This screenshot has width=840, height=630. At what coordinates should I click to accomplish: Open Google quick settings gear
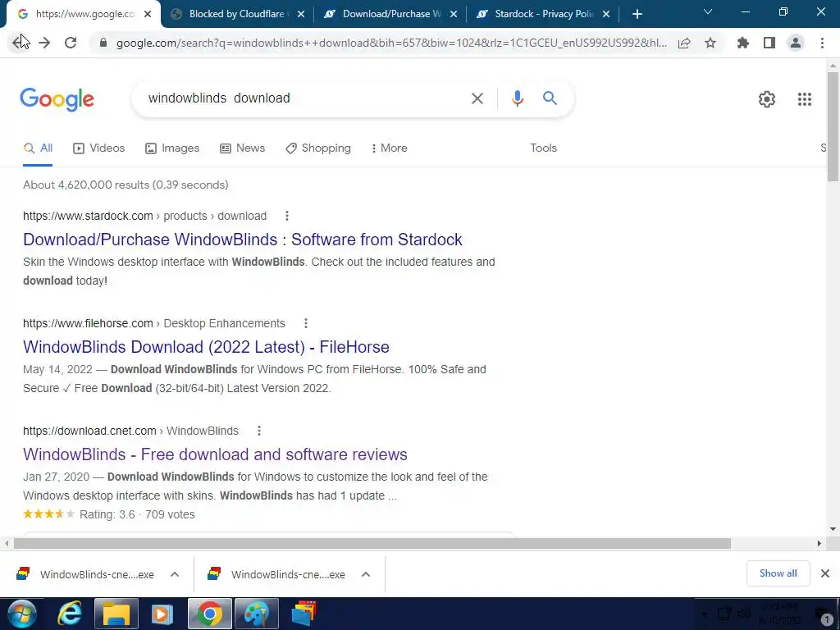click(x=767, y=99)
